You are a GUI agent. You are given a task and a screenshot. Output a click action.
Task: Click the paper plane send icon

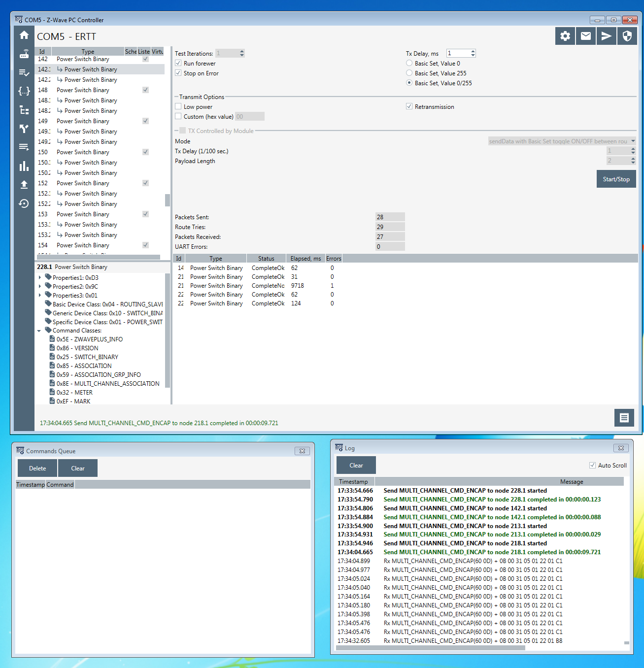coord(606,36)
